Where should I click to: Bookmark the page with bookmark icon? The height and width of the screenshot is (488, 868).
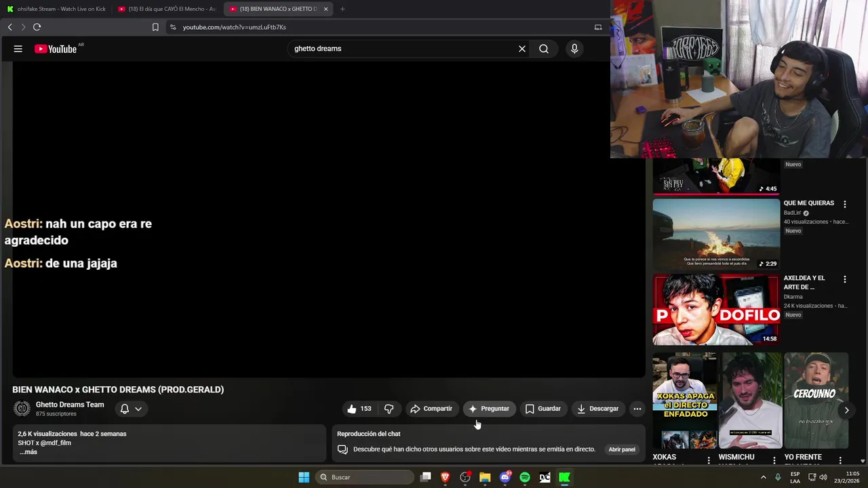coord(155,27)
